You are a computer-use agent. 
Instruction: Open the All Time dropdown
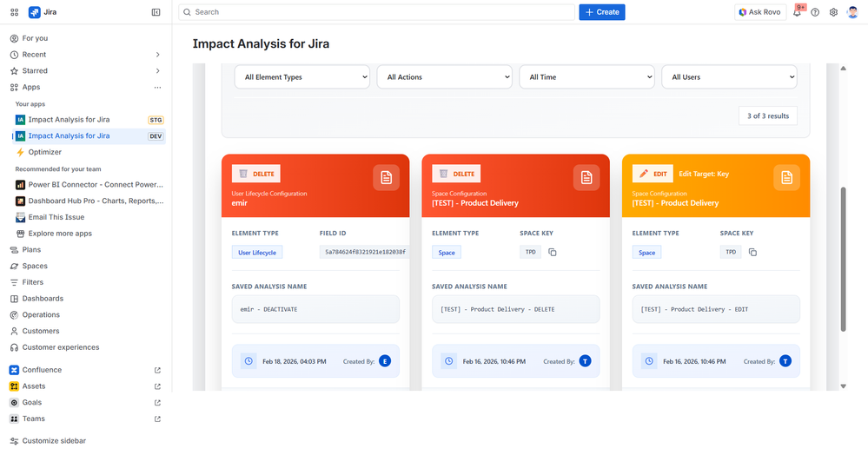pyautogui.click(x=586, y=77)
